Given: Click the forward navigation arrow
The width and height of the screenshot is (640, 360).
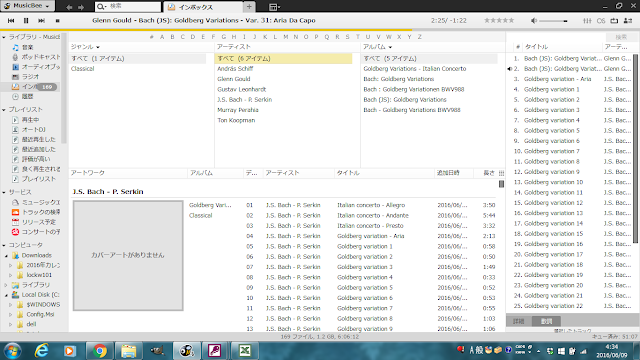Looking at the screenshot, I should [x=81, y=7].
